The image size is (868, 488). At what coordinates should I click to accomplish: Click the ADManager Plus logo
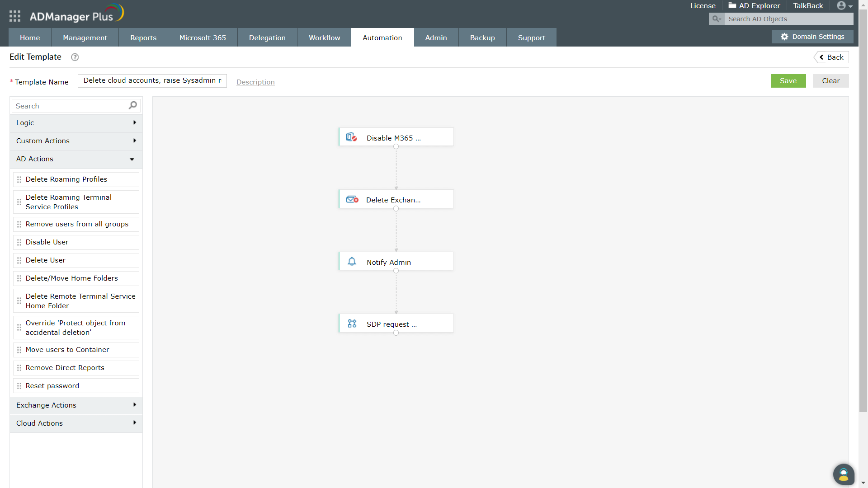click(x=77, y=14)
